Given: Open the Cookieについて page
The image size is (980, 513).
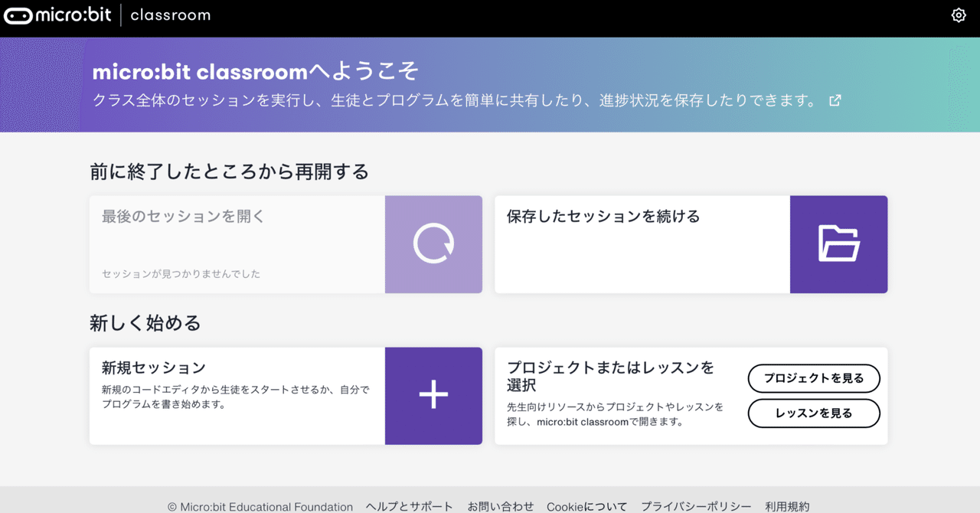Looking at the screenshot, I should click(x=586, y=506).
